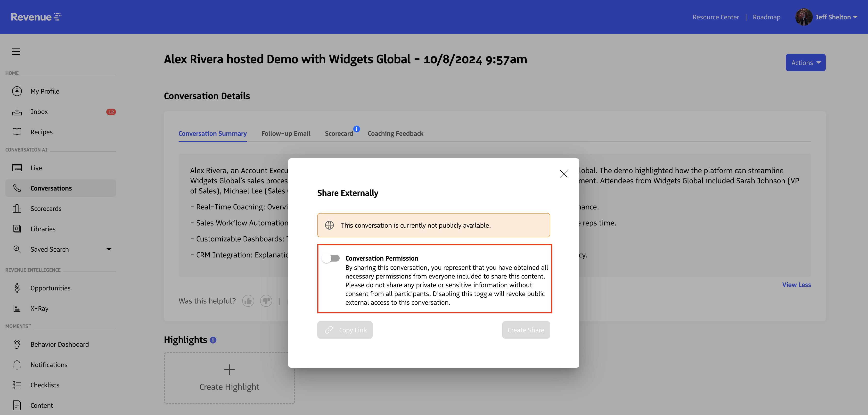Open the X-Ray panel
This screenshot has width=868, height=415.
point(39,308)
